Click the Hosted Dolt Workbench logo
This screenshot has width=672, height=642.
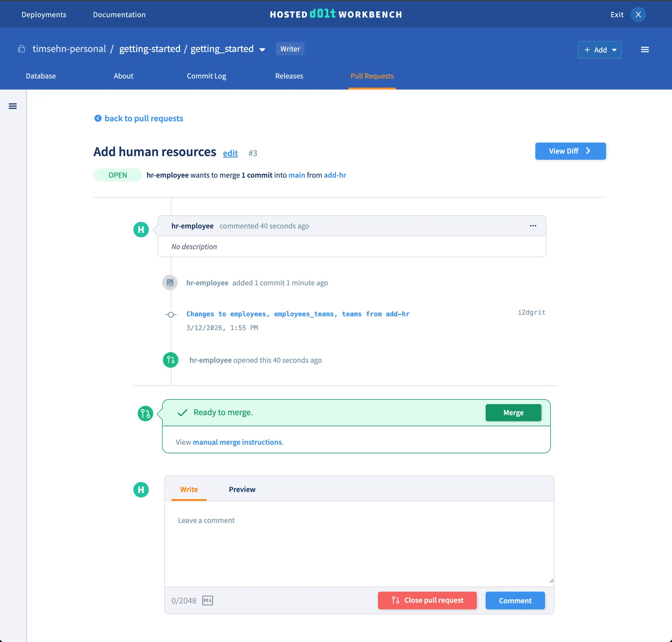click(x=336, y=14)
